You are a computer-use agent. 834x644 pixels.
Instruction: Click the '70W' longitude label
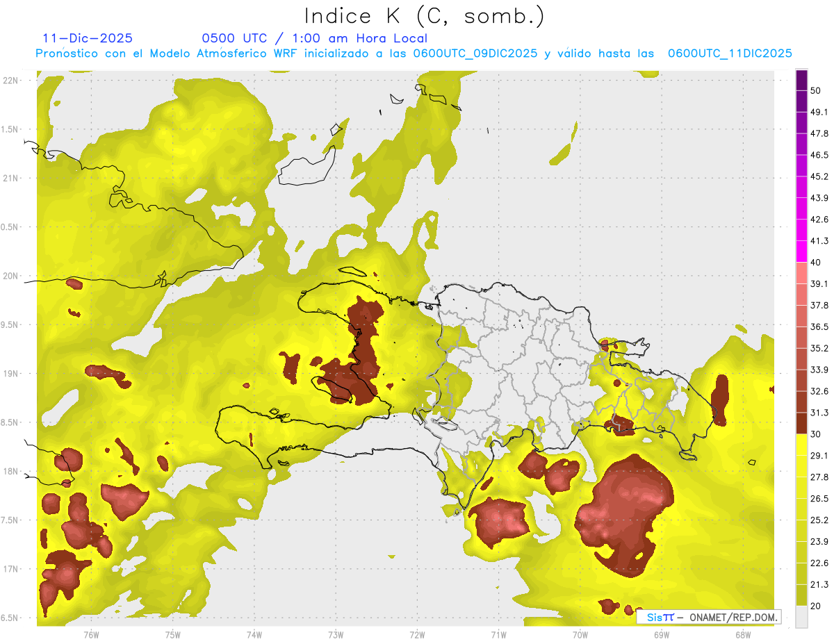[x=580, y=634]
